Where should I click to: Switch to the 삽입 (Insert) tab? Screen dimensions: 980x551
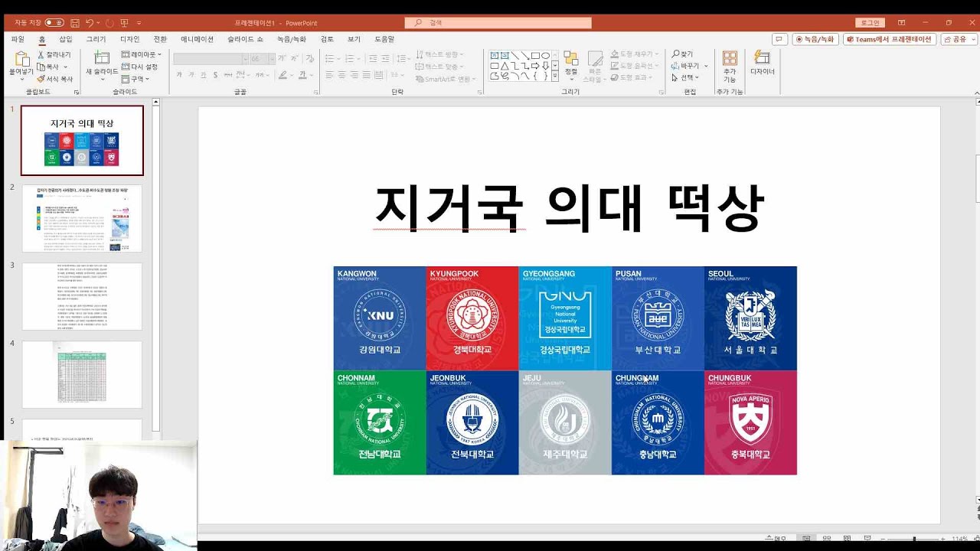pos(66,39)
